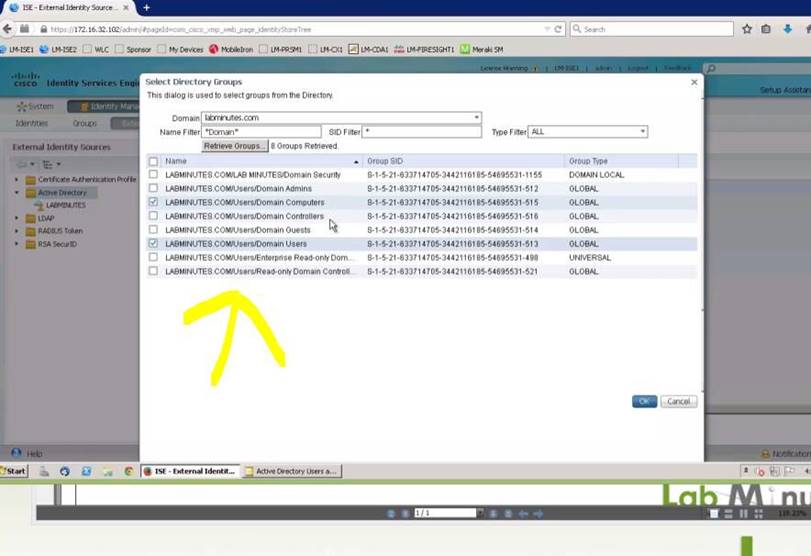Open the bookmarks list icon beside the star
Screen dimensions: 811x556
766,29
